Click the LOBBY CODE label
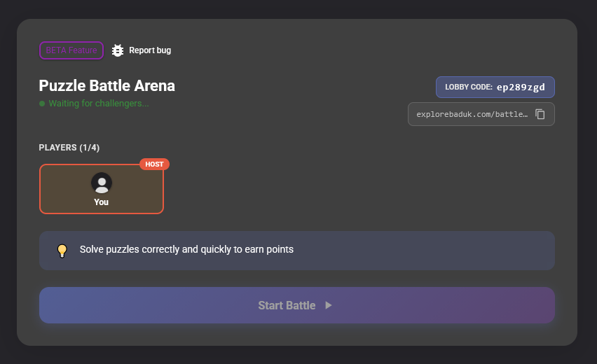This screenshot has height=364, width=597. coord(468,87)
